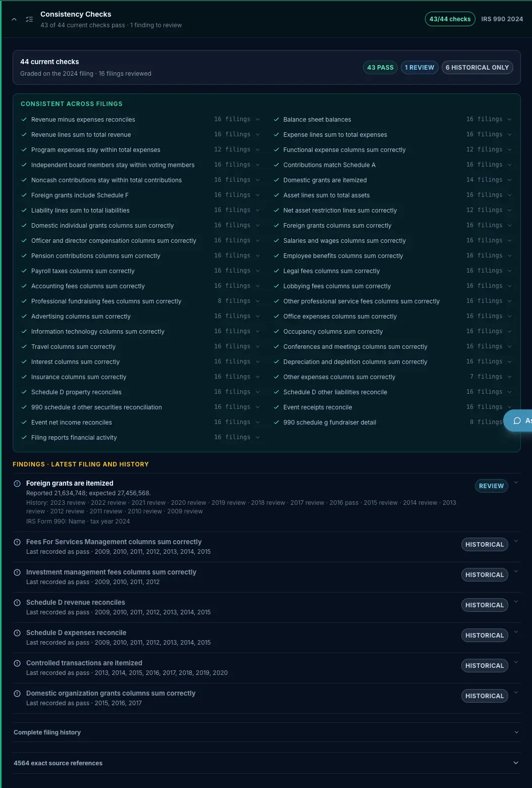Click check icon for Contributions match Schedule A
Screen dimensions: 532x788
pos(276,165)
